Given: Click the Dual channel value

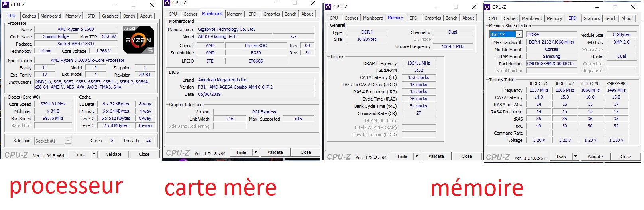Looking at the screenshot, I should [x=453, y=32].
